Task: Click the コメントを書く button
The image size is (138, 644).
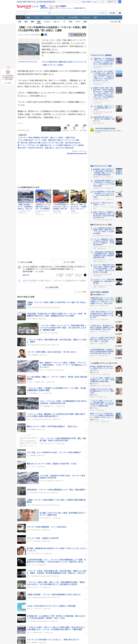Action: tap(69, 262)
